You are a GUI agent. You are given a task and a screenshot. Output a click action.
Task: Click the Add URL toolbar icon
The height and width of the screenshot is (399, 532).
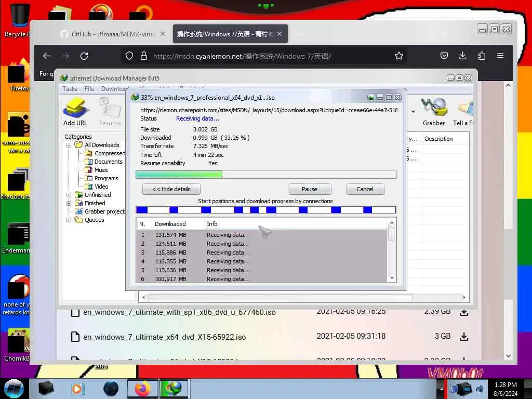click(75, 112)
